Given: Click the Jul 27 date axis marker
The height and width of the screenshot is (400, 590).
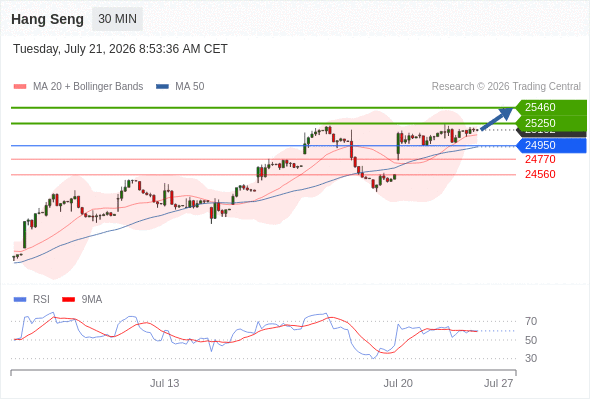Looking at the screenshot, I should pyautogui.click(x=498, y=383).
